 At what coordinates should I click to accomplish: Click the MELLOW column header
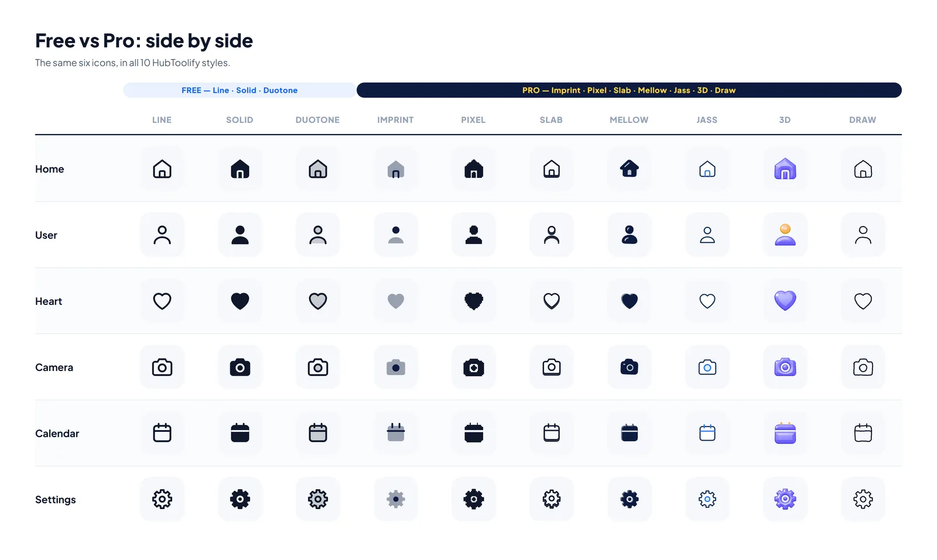629,120
